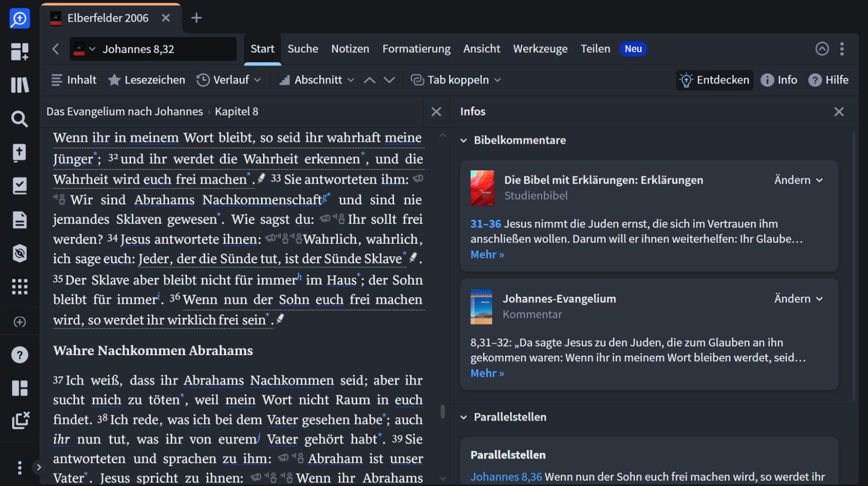Toggle the Info panel button
The height and width of the screenshot is (486, 868).
779,79
